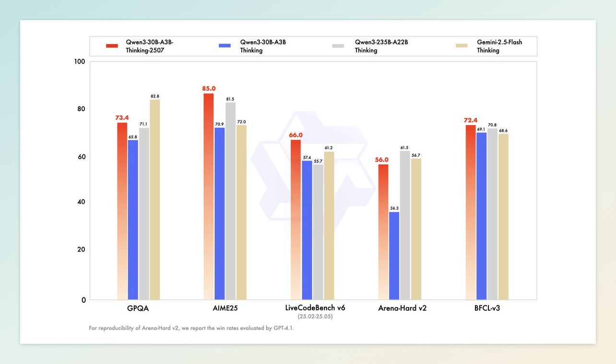Click the 85.0 value above AIME25
616x364 pixels.
(x=209, y=88)
